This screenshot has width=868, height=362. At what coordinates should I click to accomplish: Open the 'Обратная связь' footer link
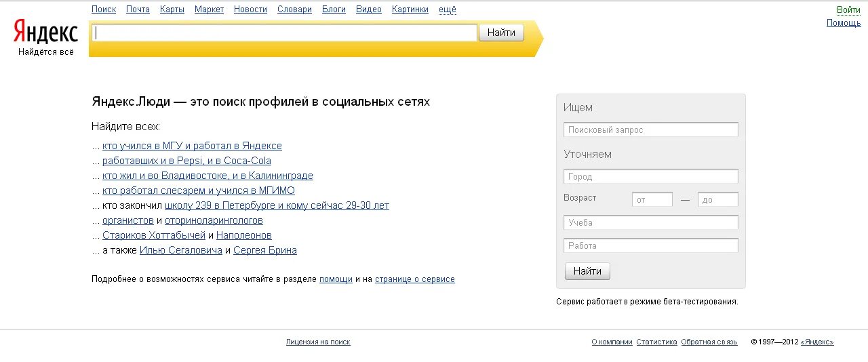pos(709,342)
